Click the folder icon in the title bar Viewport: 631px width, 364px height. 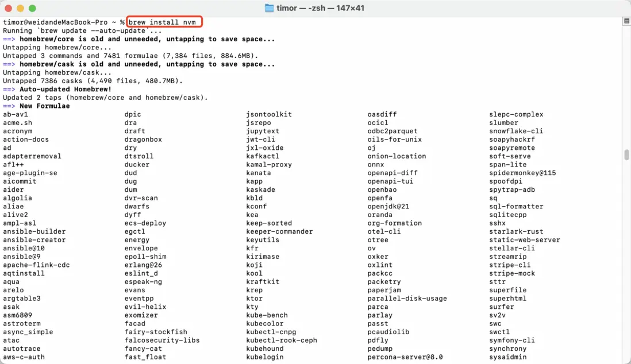coord(269,8)
